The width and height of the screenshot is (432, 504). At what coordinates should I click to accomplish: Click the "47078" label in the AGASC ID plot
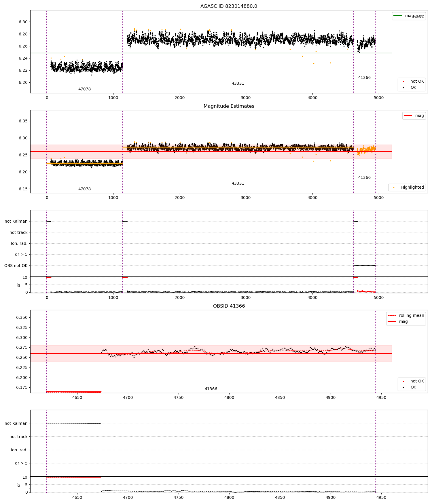[84, 89]
